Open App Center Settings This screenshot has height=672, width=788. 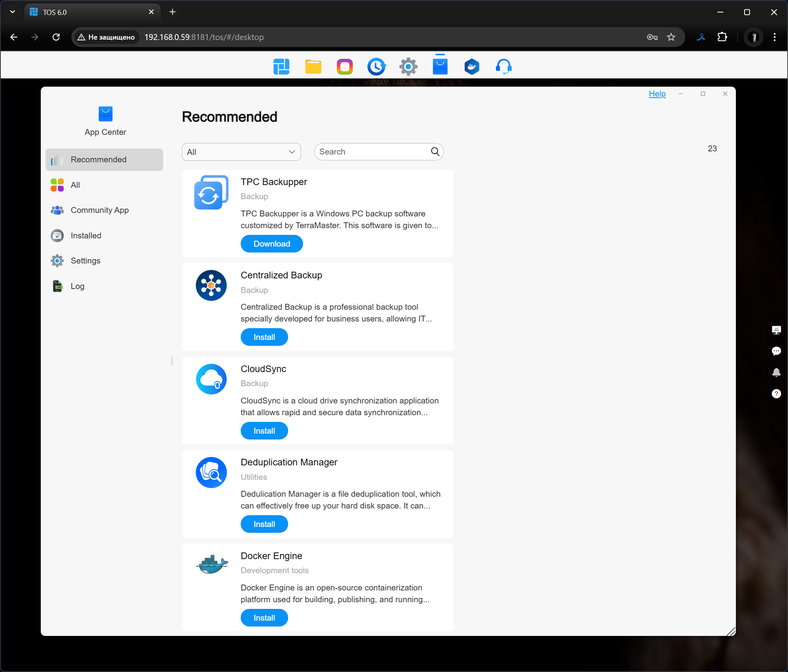point(104,261)
